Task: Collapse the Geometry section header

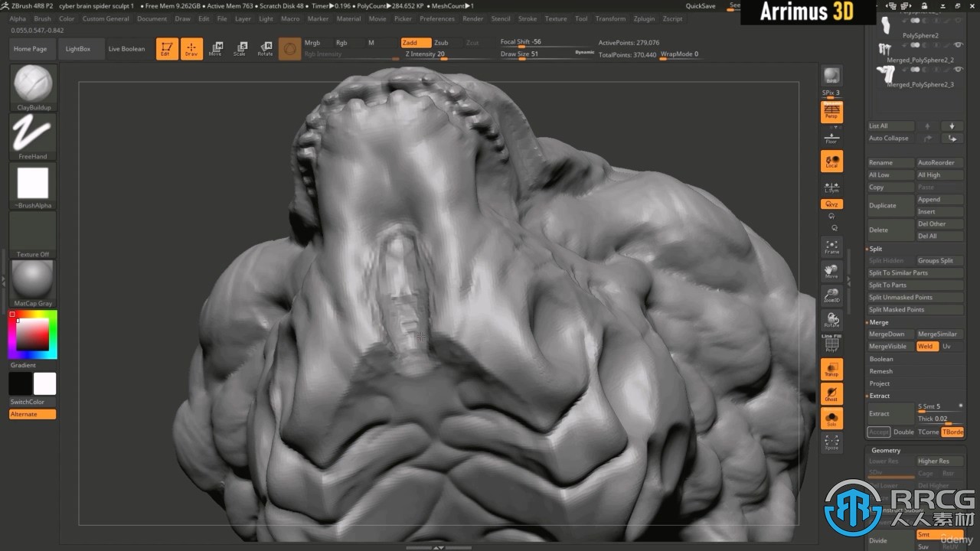Action: 886,451
